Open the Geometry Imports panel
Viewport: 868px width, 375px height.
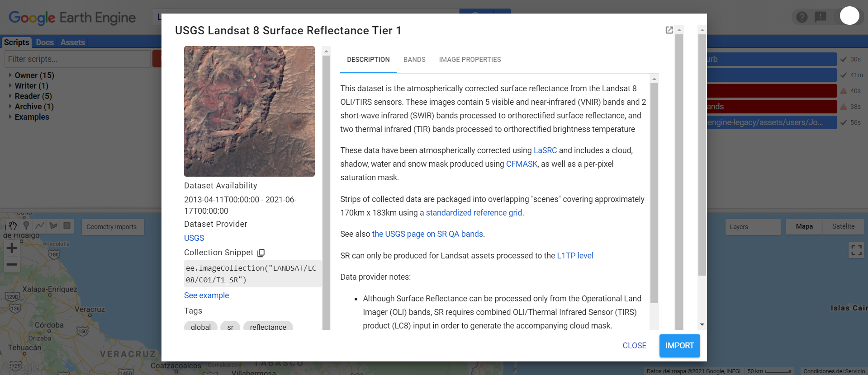113,227
